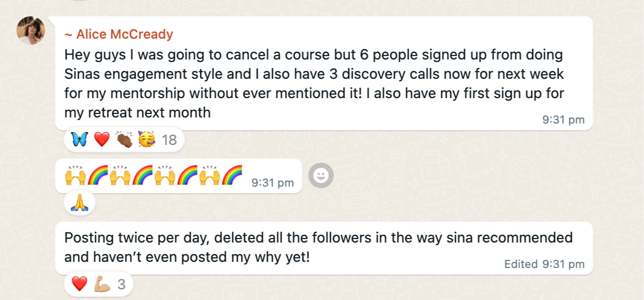The width and height of the screenshot is (644, 300).
Task: Click the flexed bicep reaction emoji
Action: (102, 284)
